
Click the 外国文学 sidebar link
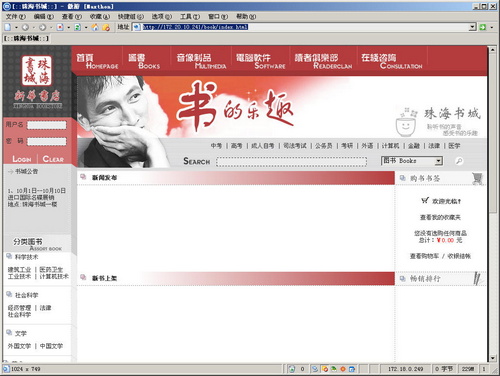pos(19,346)
